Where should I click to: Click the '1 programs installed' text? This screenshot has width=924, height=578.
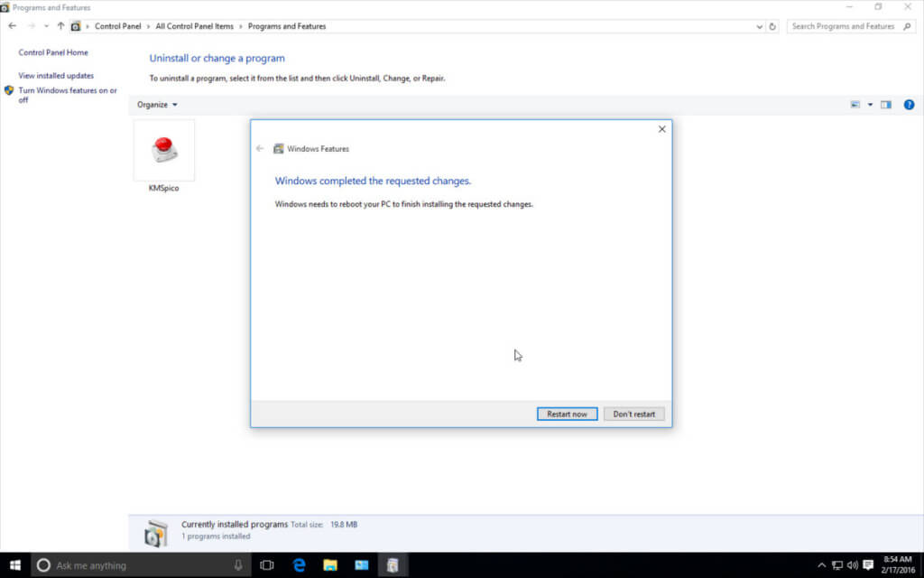[216, 536]
